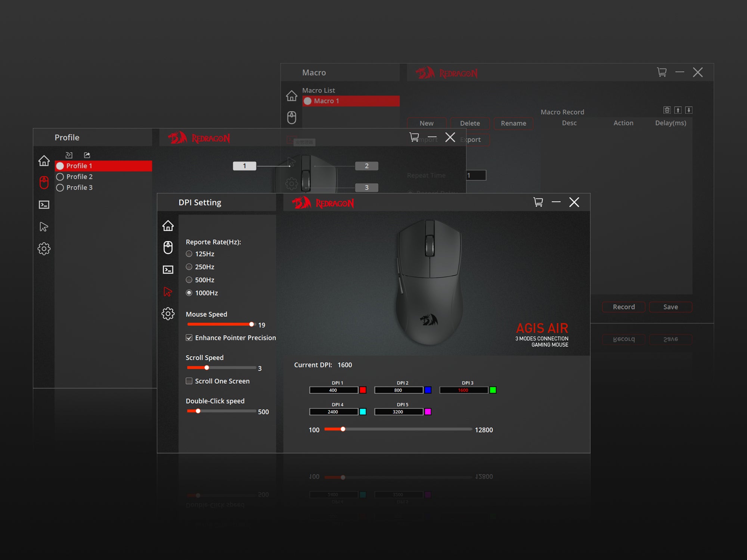Open cyan color swatch for DPI 4

click(x=363, y=412)
